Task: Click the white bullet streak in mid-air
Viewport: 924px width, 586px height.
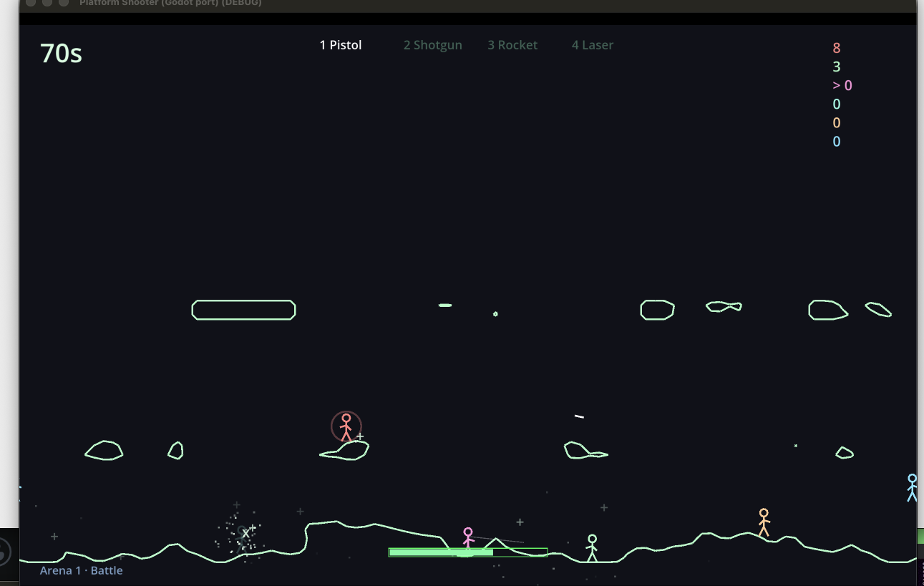Action: (579, 416)
